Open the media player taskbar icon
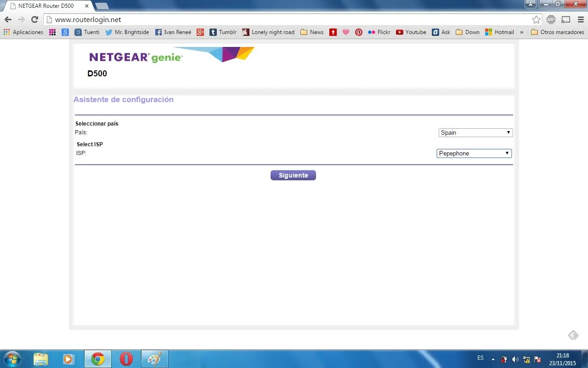 [68, 359]
